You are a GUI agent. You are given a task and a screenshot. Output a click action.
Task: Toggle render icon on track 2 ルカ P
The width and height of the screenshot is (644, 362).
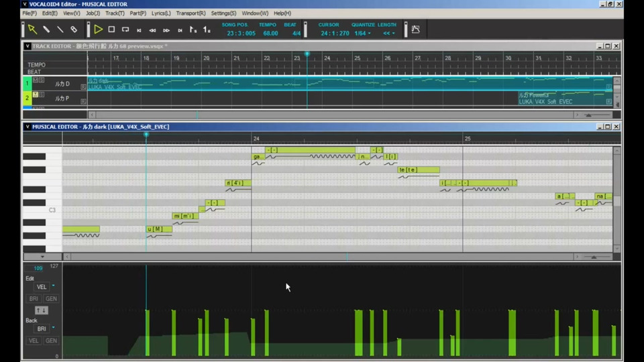coord(83,101)
